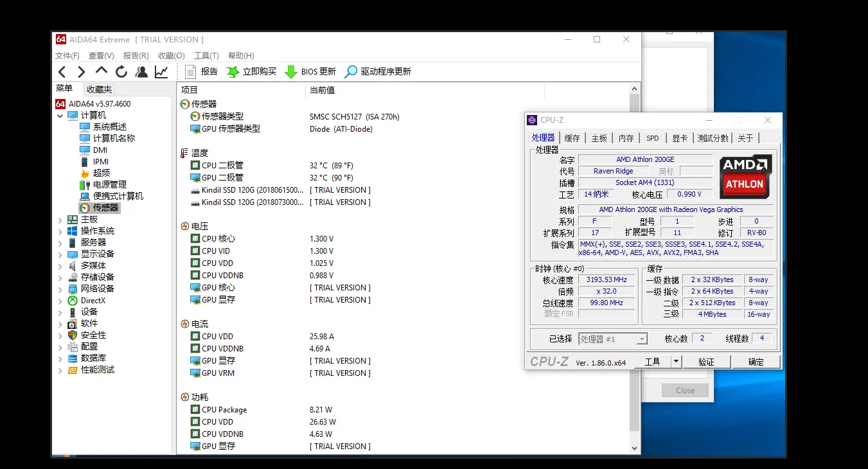The height and width of the screenshot is (469, 868).
Task: Click the 软件 software icon in tree
Action: (x=73, y=324)
